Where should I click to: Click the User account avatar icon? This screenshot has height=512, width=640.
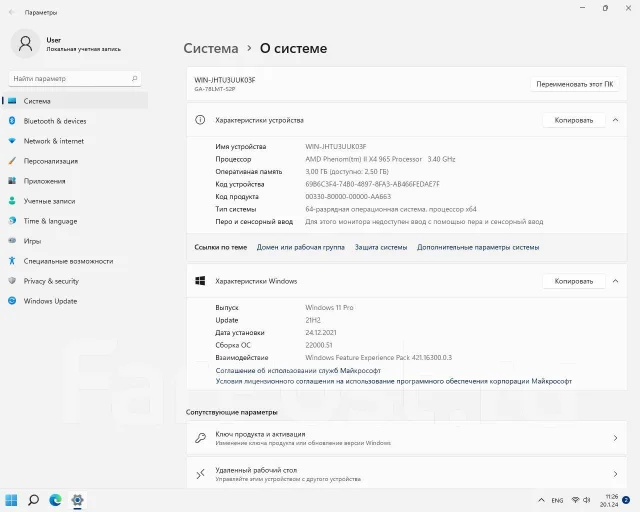[25, 43]
